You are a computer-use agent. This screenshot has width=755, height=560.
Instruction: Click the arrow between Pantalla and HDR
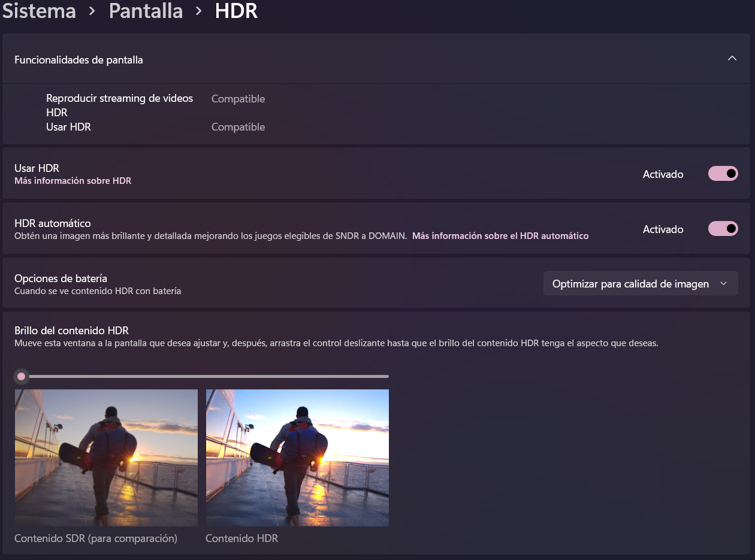[198, 11]
